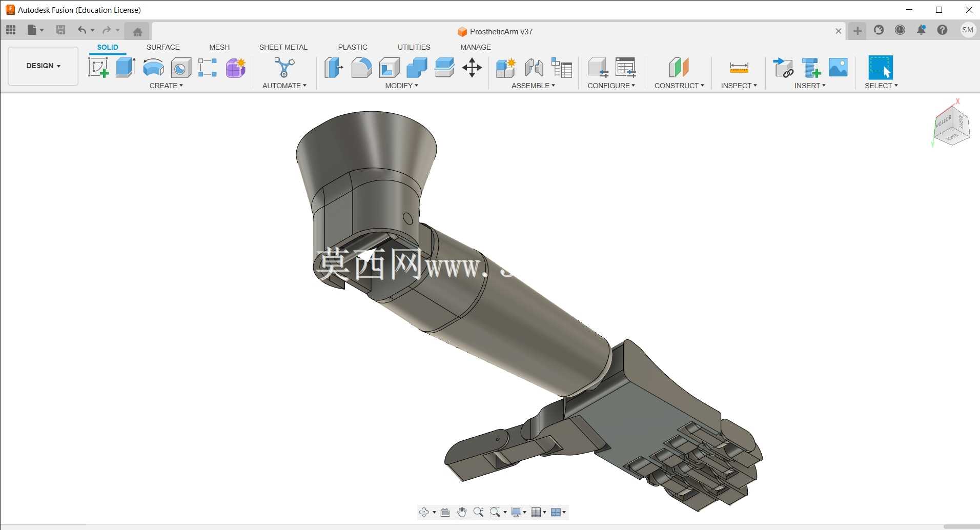
Task: Open the Bill of Materials table tool
Action: pyautogui.click(x=561, y=67)
